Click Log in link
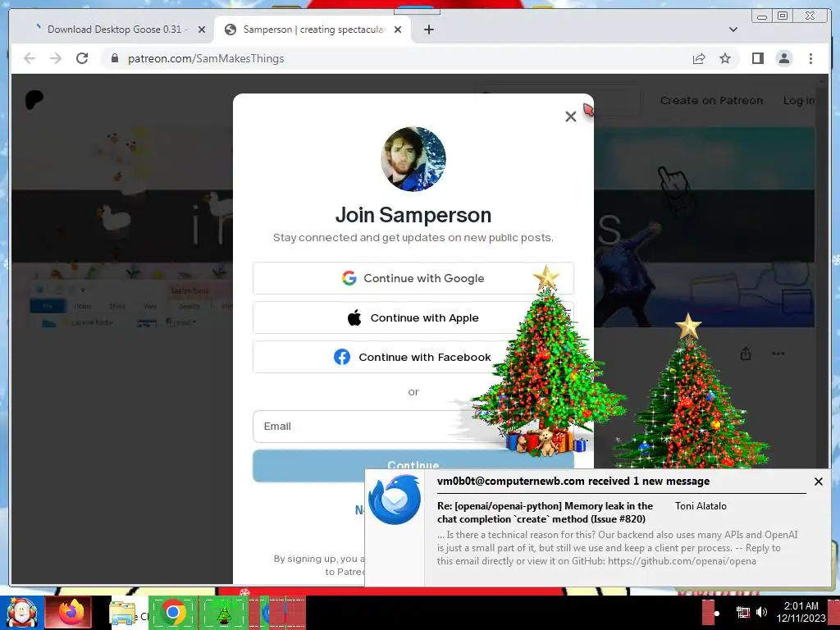Image resolution: width=840 pixels, height=630 pixels. point(799,100)
